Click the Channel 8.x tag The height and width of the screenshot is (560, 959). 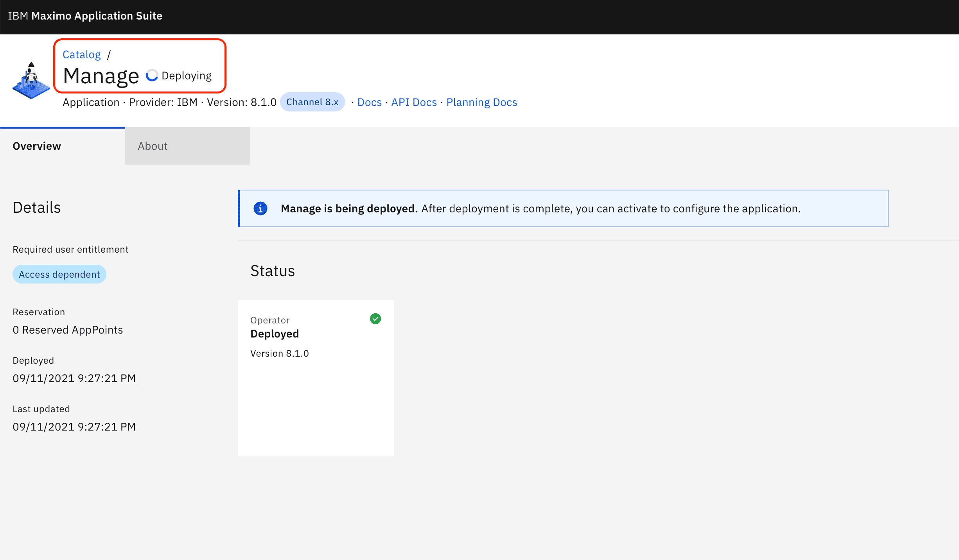coord(312,102)
